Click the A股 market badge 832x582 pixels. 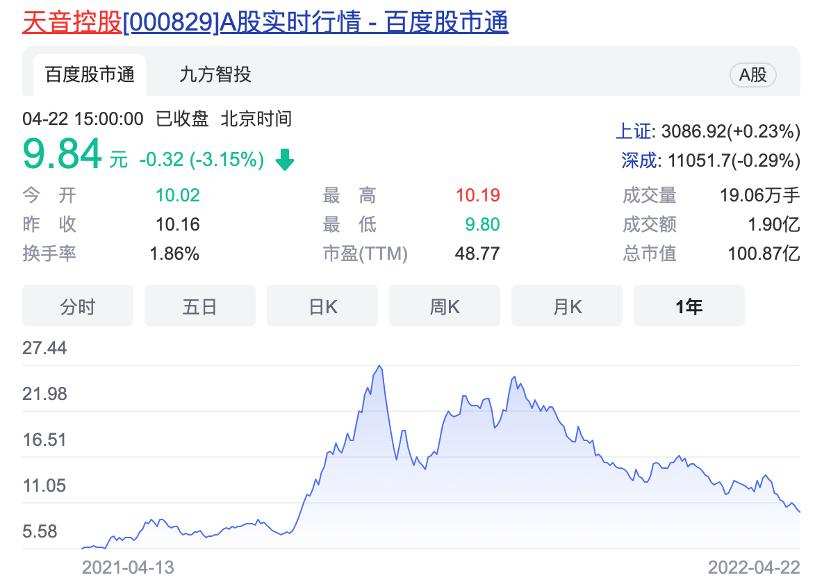pyautogui.click(x=753, y=75)
